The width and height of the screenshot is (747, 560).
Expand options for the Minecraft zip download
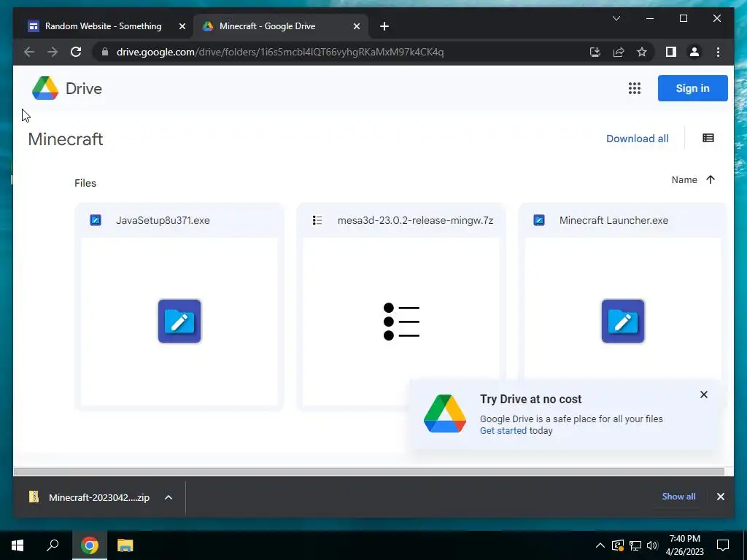click(x=169, y=497)
